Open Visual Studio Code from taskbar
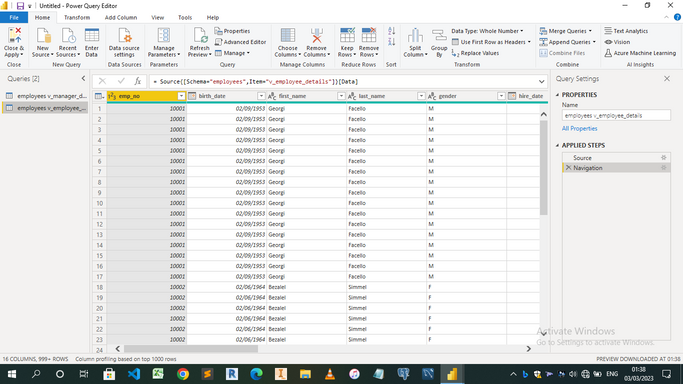 click(x=134, y=374)
